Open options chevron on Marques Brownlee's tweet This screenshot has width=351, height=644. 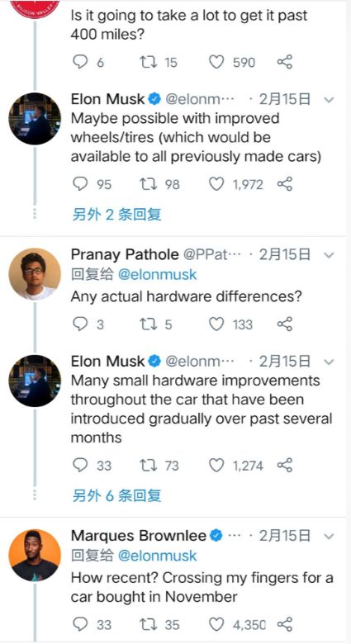point(329,537)
